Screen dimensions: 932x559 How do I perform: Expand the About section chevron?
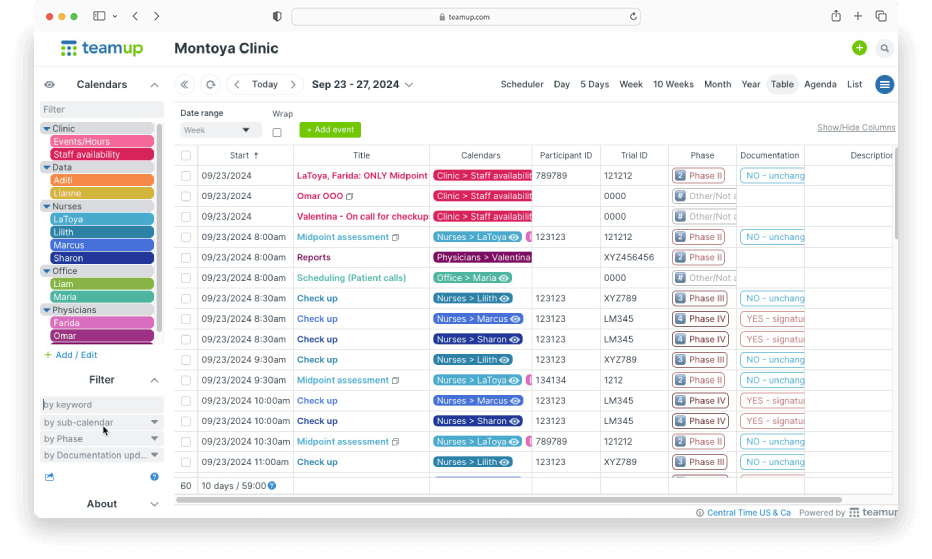coord(154,504)
